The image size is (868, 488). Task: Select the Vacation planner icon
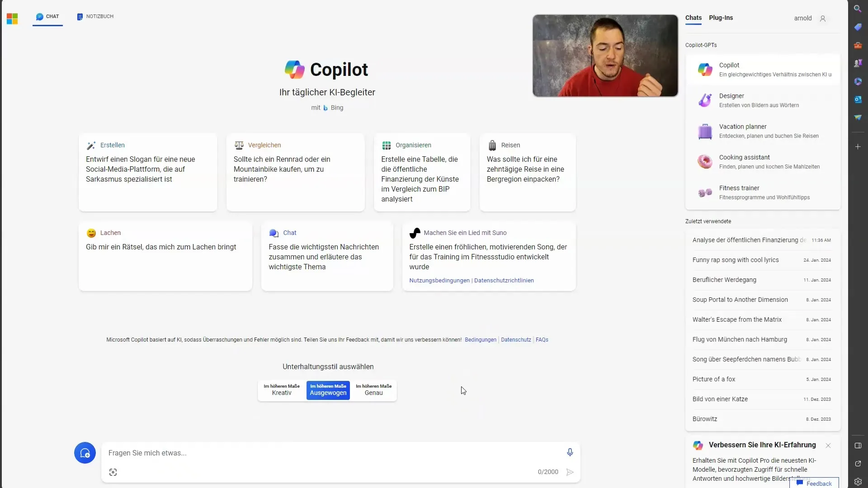pos(705,131)
